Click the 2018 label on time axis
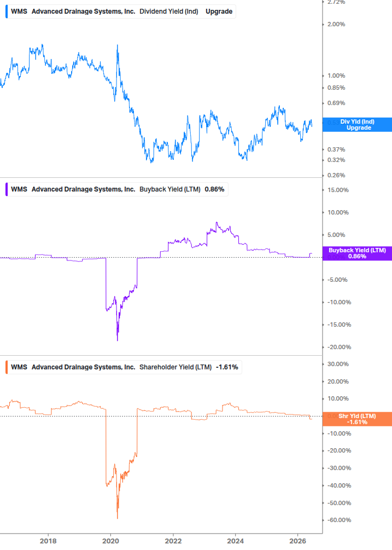The image size is (392, 550). 48,541
